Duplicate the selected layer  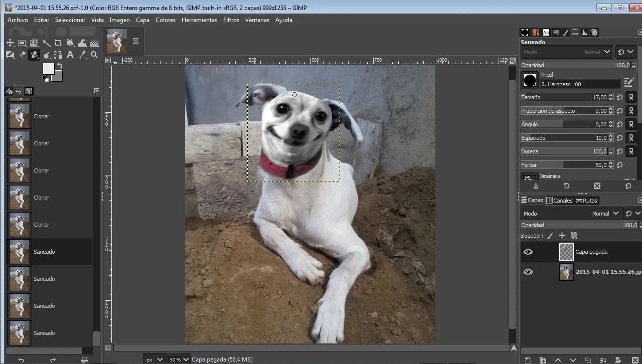(588, 360)
